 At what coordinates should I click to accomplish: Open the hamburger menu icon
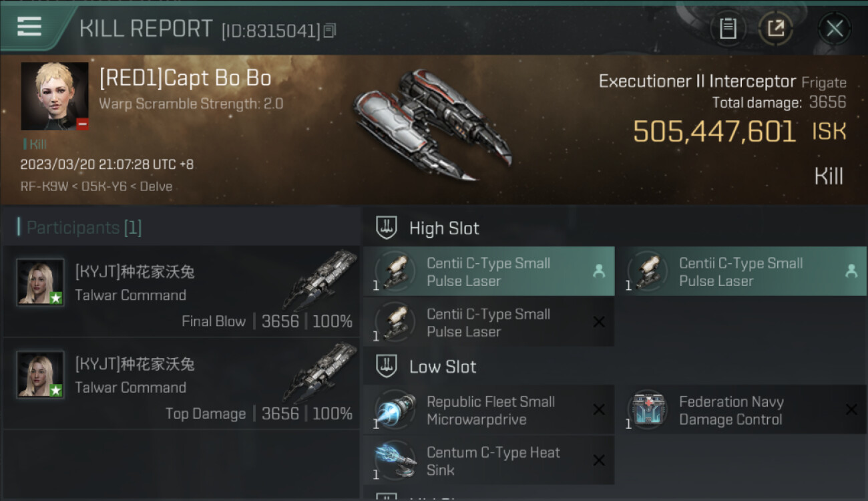click(x=29, y=27)
